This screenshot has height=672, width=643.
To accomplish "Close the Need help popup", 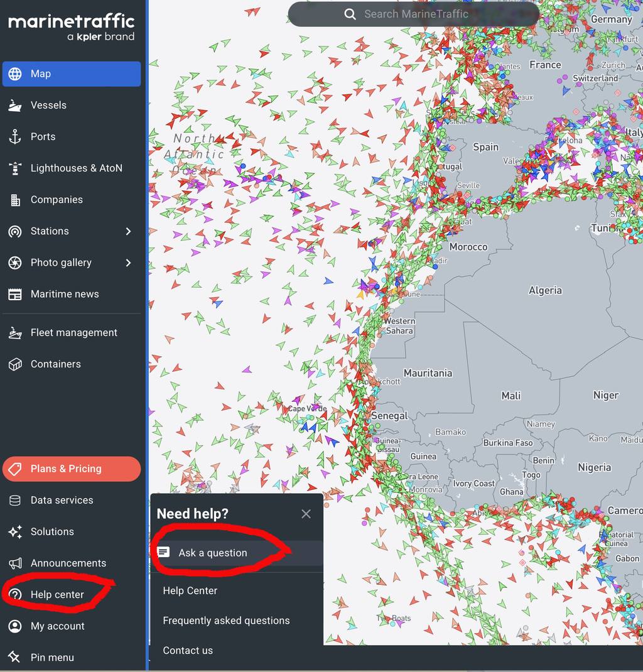I will (306, 514).
